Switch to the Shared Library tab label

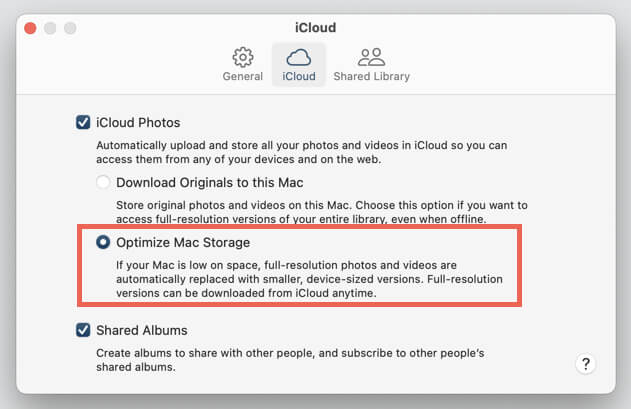[x=371, y=76]
